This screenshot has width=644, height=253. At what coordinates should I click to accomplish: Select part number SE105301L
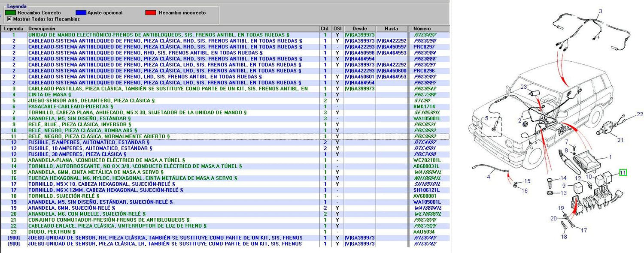(x=426, y=112)
